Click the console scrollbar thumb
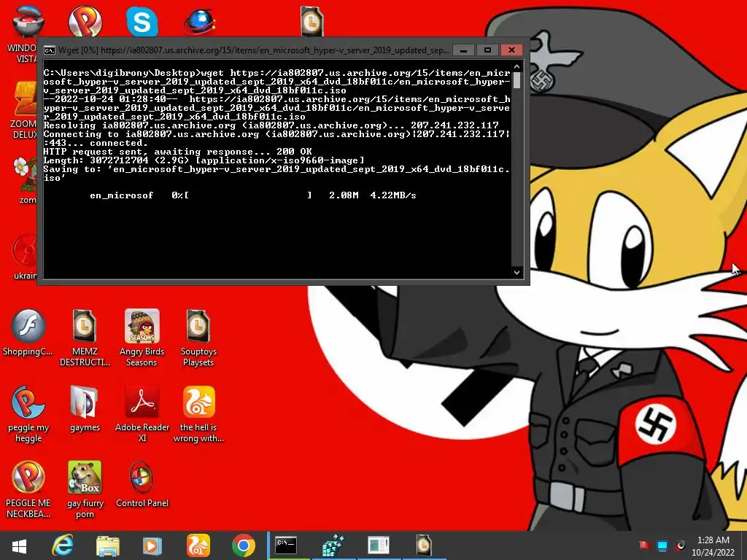 (x=517, y=80)
